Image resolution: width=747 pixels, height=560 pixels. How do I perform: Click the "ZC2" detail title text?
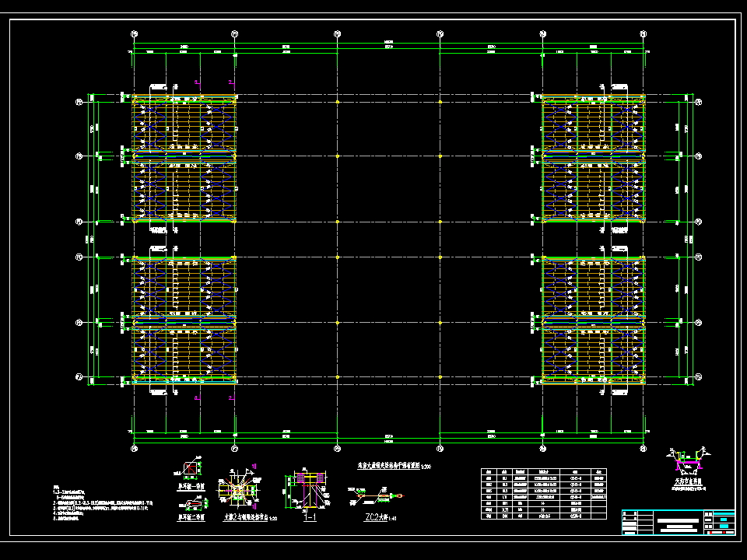tap(381, 518)
